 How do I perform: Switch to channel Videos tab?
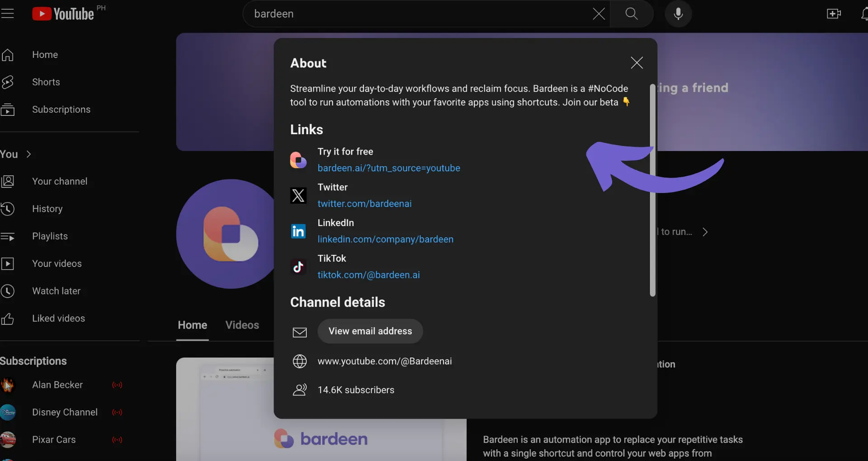242,325
